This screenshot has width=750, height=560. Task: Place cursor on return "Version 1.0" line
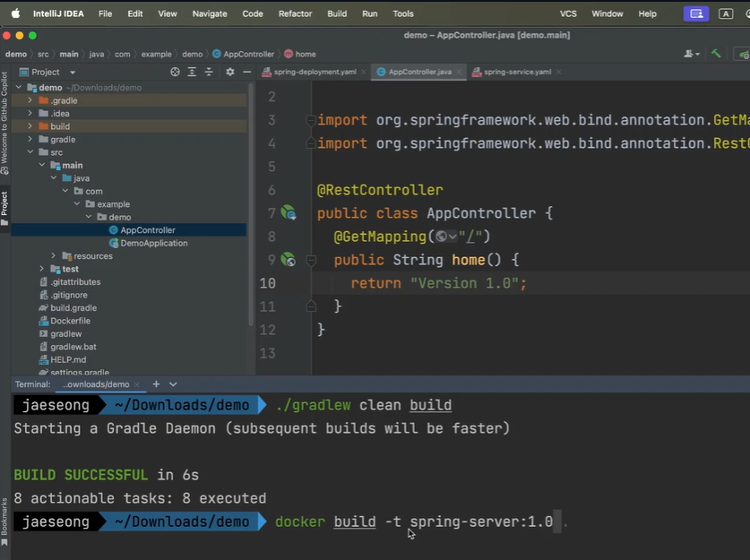[438, 283]
